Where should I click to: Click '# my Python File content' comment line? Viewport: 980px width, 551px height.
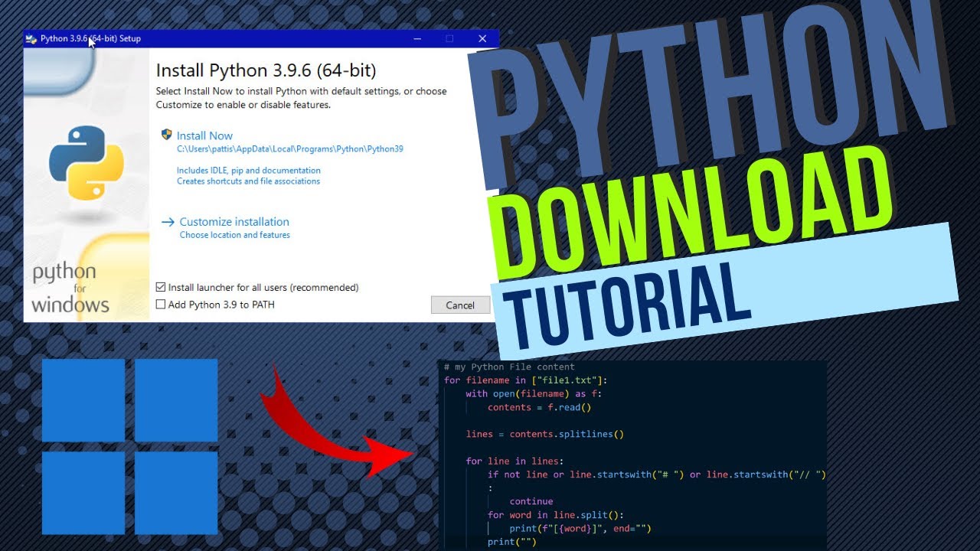(509, 367)
